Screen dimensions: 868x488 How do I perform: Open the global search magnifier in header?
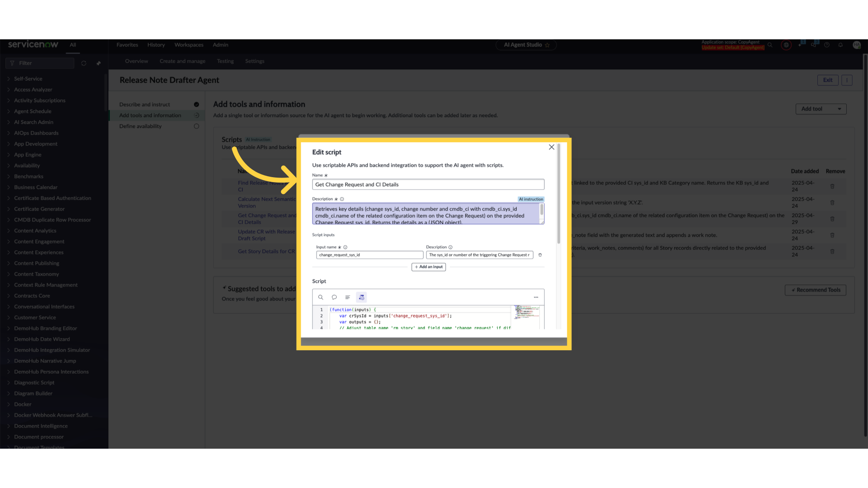click(770, 45)
